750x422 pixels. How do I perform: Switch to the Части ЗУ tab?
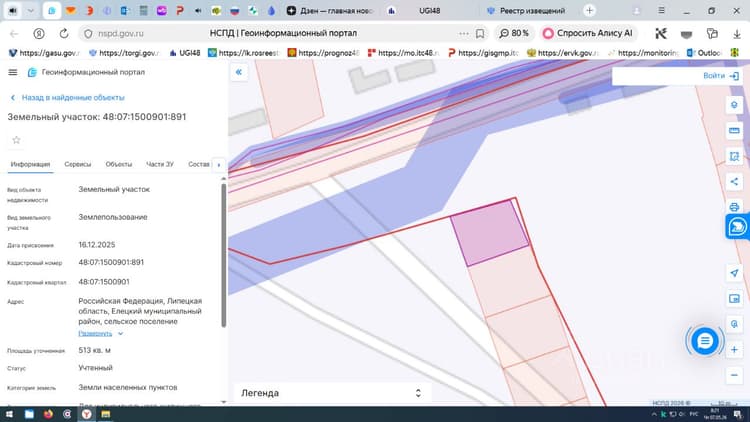click(x=160, y=164)
